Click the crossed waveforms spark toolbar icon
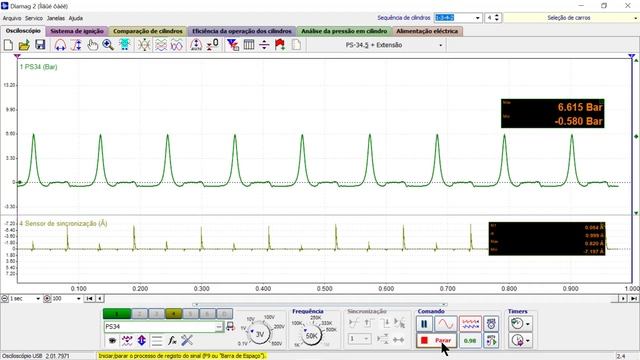This screenshot has height=360, width=640. click(144, 45)
